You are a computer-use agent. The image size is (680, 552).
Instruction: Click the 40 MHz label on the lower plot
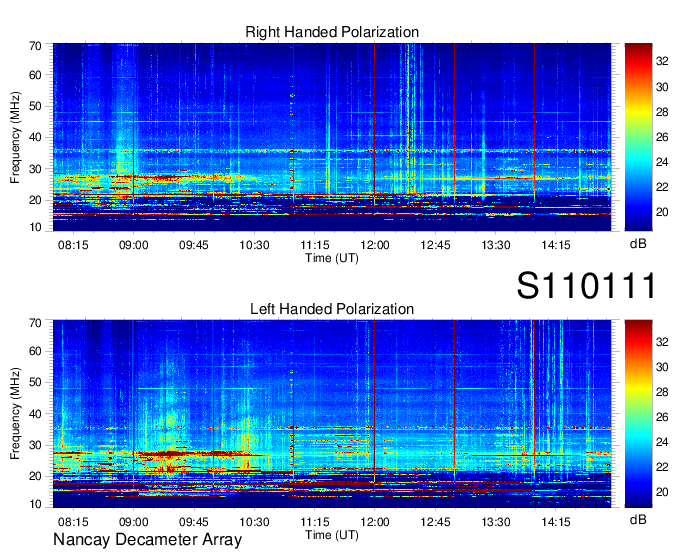pyautogui.click(x=35, y=414)
